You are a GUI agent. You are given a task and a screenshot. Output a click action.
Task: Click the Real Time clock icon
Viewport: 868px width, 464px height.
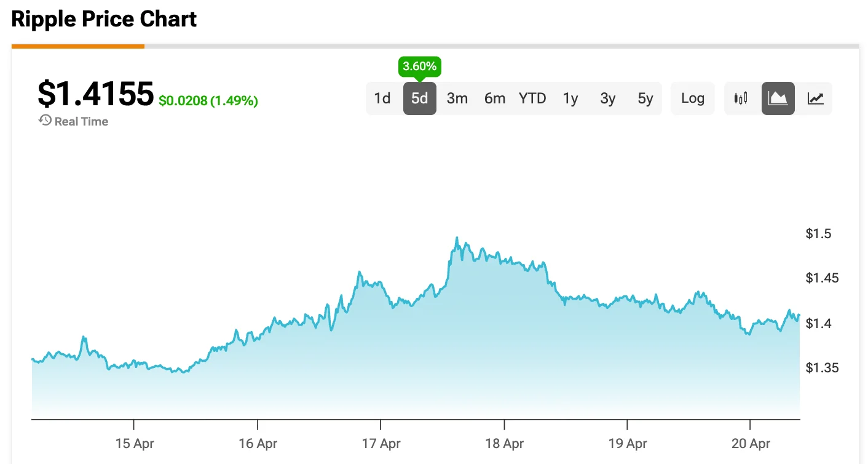(45, 121)
